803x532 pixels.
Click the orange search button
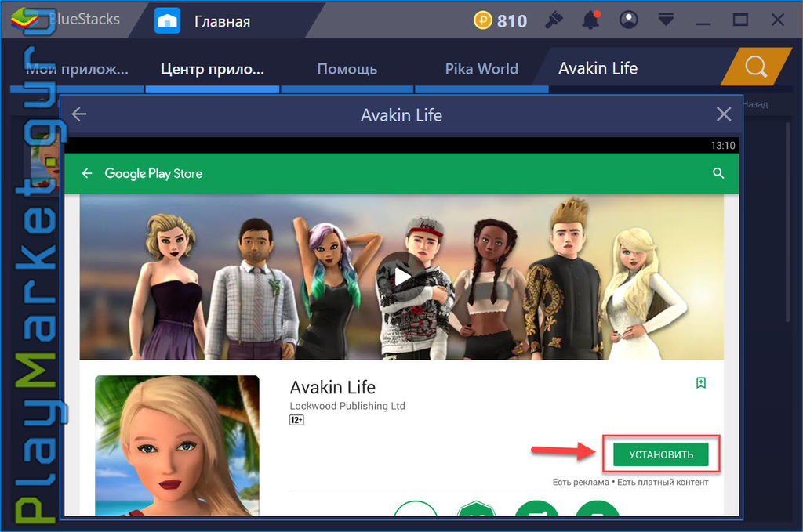(756, 67)
